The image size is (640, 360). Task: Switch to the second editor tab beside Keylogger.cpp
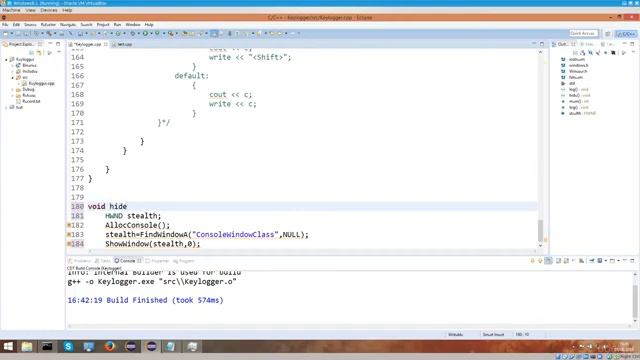[x=122, y=44]
